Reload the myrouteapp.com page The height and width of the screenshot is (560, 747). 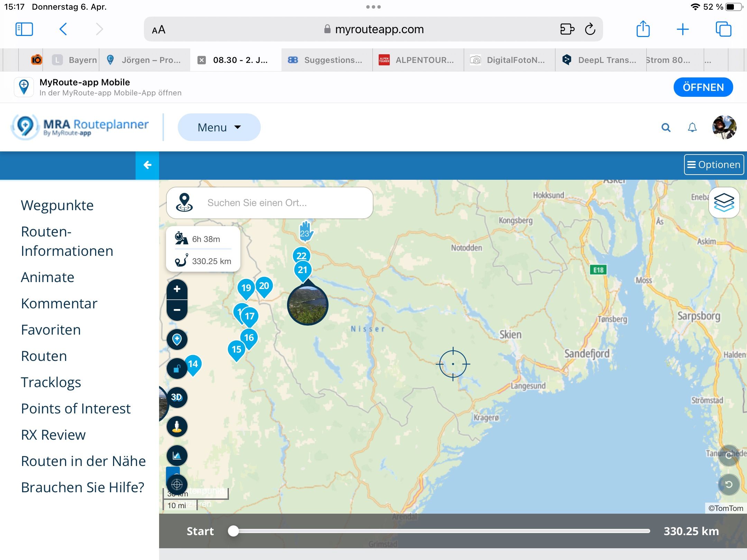(590, 29)
